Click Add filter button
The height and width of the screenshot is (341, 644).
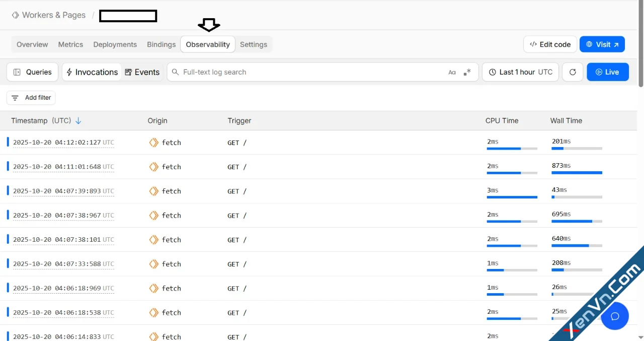pyautogui.click(x=31, y=98)
